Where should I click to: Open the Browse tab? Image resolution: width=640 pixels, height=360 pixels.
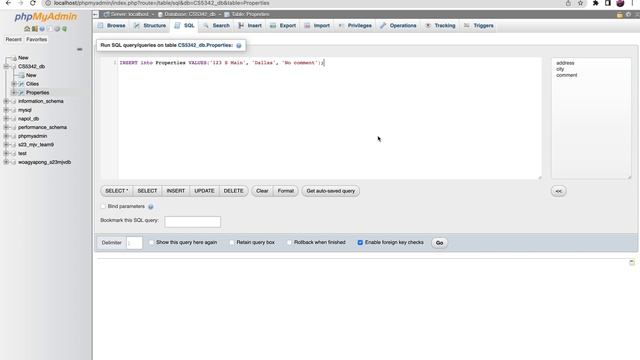pos(111,26)
